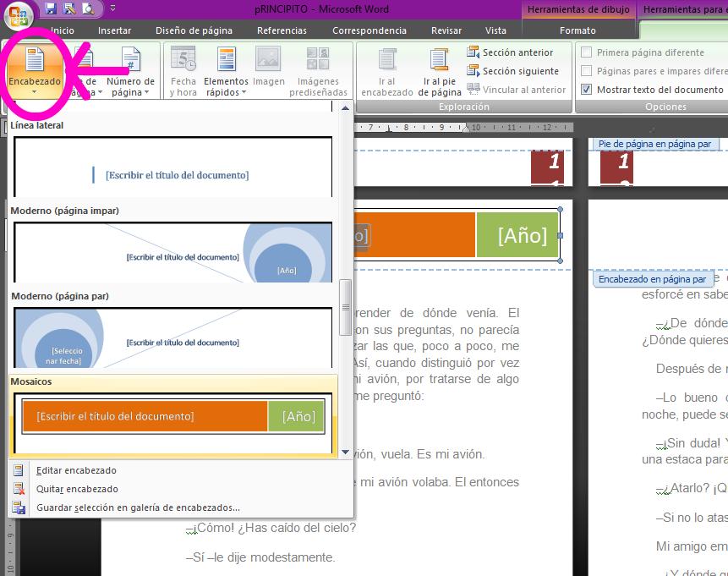Choose Quitar encabezado
Viewport: 728px width, 576px height.
point(77,489)
